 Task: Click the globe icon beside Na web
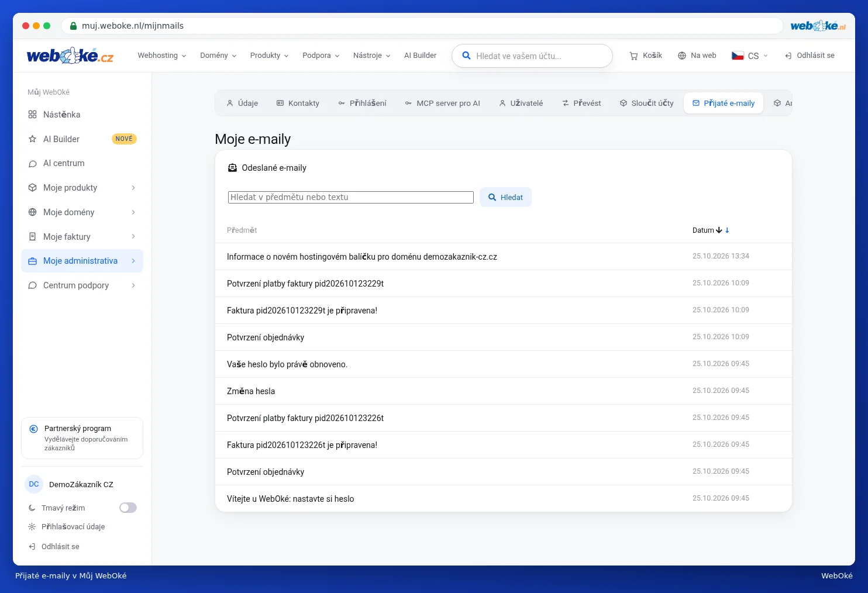click(682, 56)
